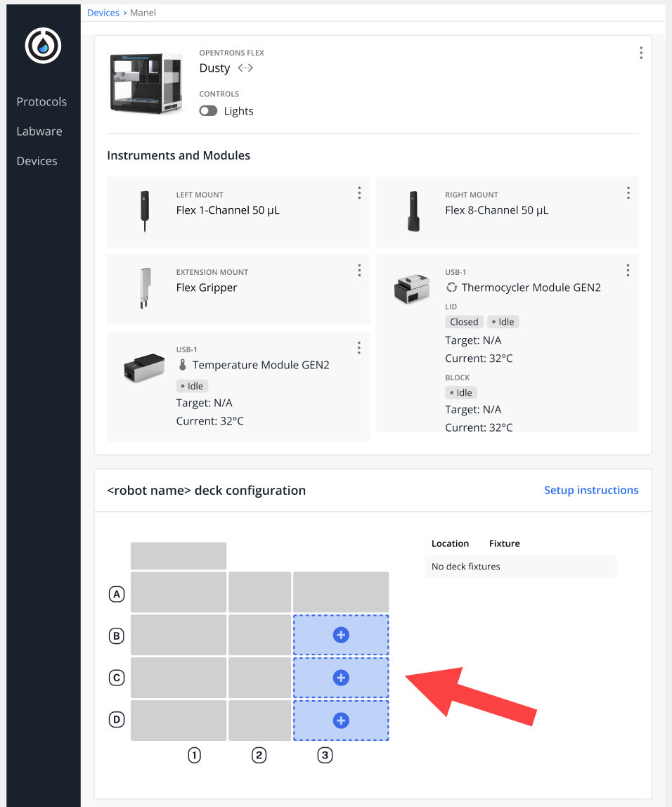
Task: Open the overflow menu for the Dusty robot
Action: pos(640,53)
